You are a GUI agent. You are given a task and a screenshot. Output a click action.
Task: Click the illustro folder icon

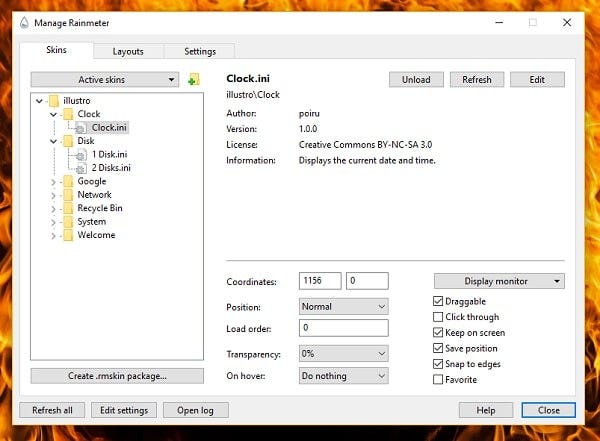(54, 101)
